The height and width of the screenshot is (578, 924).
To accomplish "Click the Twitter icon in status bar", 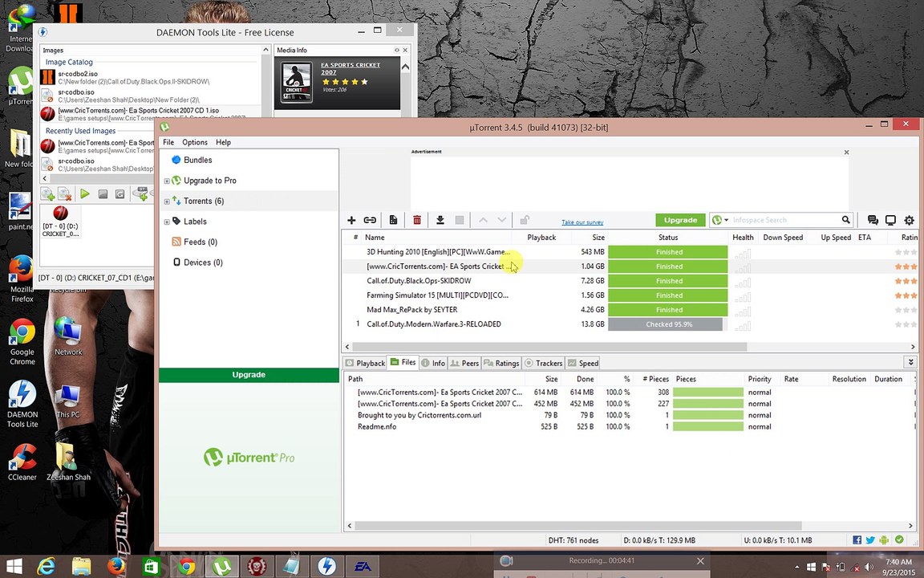I will [870, 539].
